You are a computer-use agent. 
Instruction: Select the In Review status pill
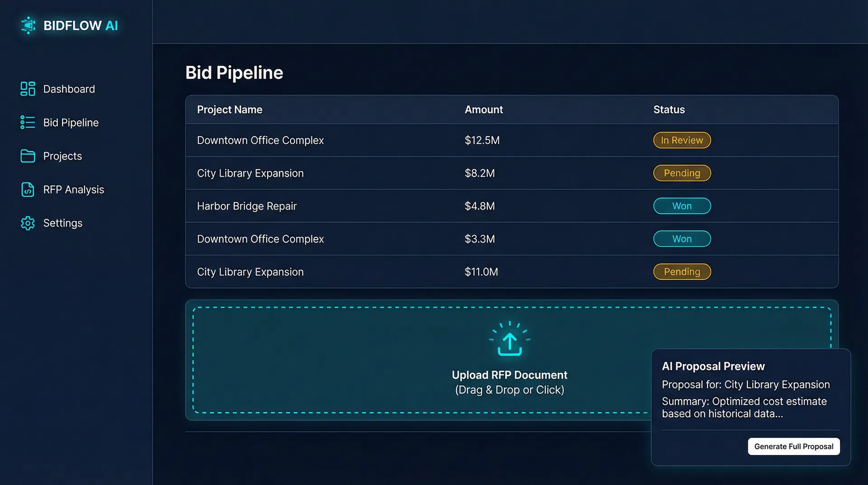[x=682, y=140]
